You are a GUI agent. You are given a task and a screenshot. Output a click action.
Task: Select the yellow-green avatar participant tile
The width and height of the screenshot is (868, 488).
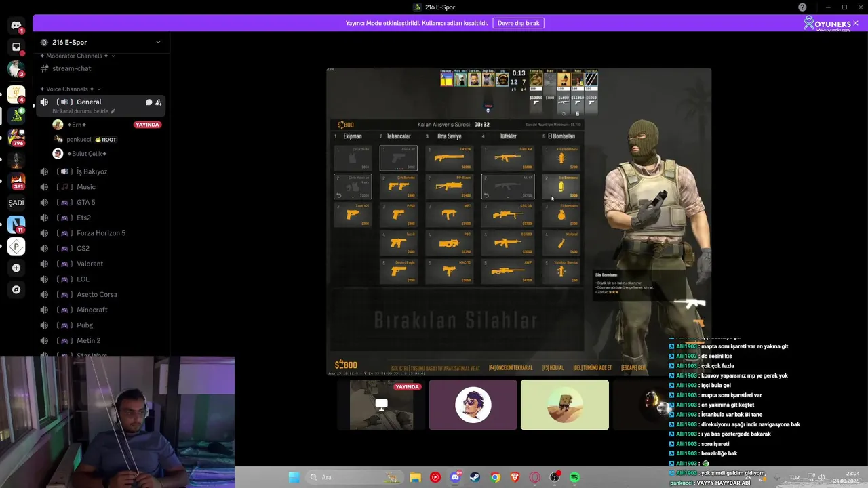pyautogui.click(x=565, y=405)
